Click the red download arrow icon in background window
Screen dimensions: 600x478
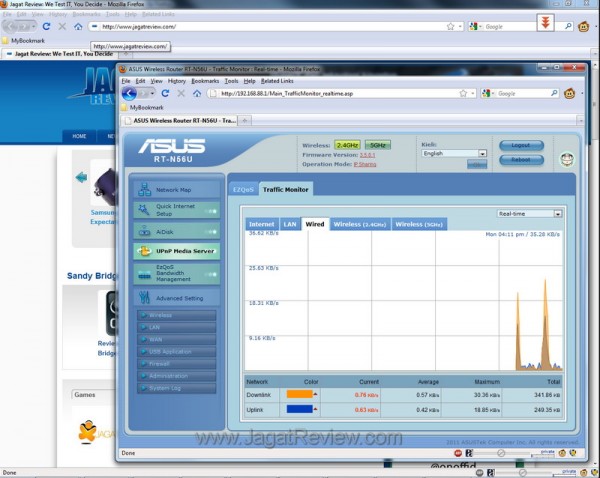coord(545,23)
